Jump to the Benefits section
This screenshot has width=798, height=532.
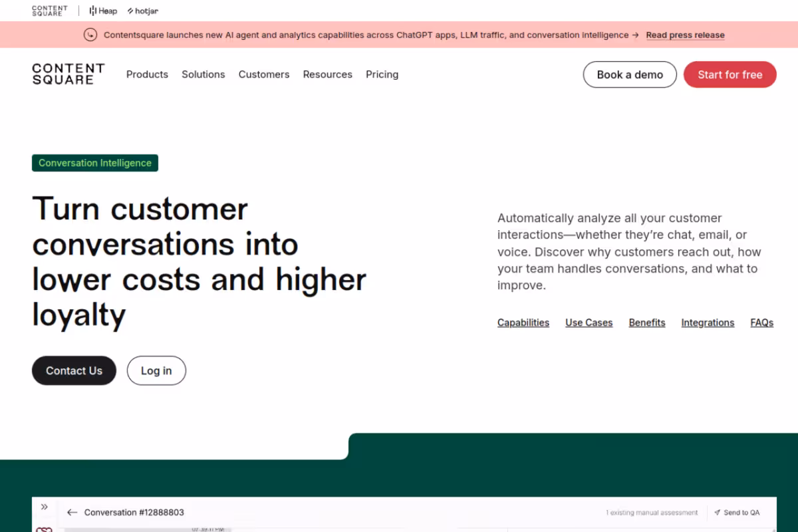[x=647, y=323]
